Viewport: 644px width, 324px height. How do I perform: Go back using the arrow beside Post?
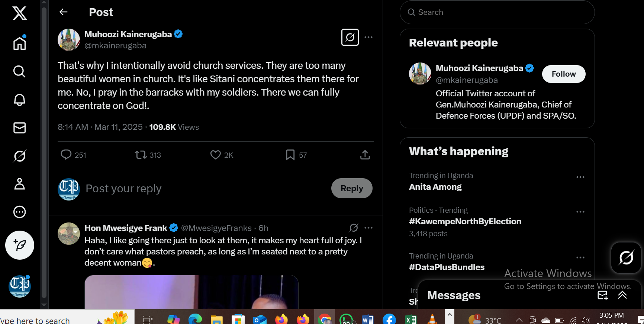64,12
